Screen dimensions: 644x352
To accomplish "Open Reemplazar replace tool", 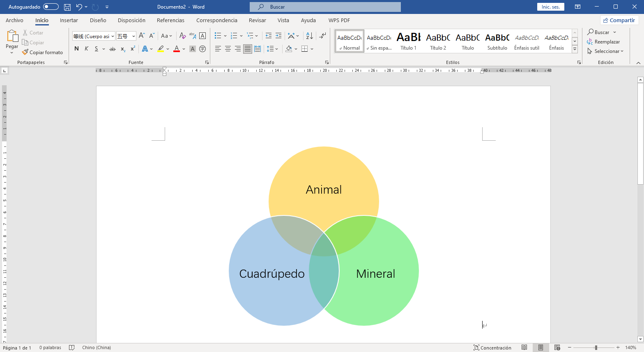I will coord(603,42).
